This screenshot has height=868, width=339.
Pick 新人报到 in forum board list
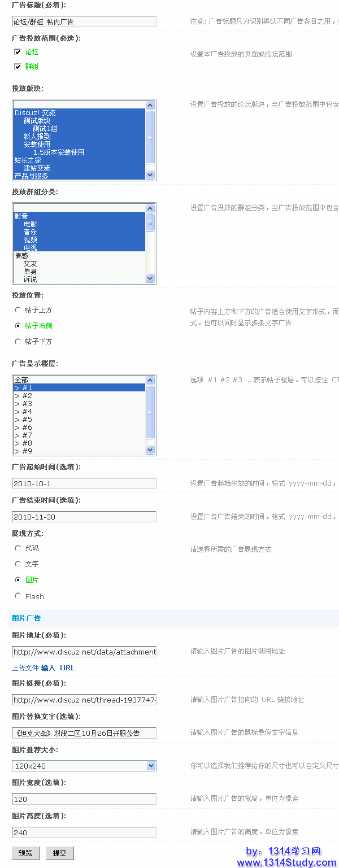[37, 136]
